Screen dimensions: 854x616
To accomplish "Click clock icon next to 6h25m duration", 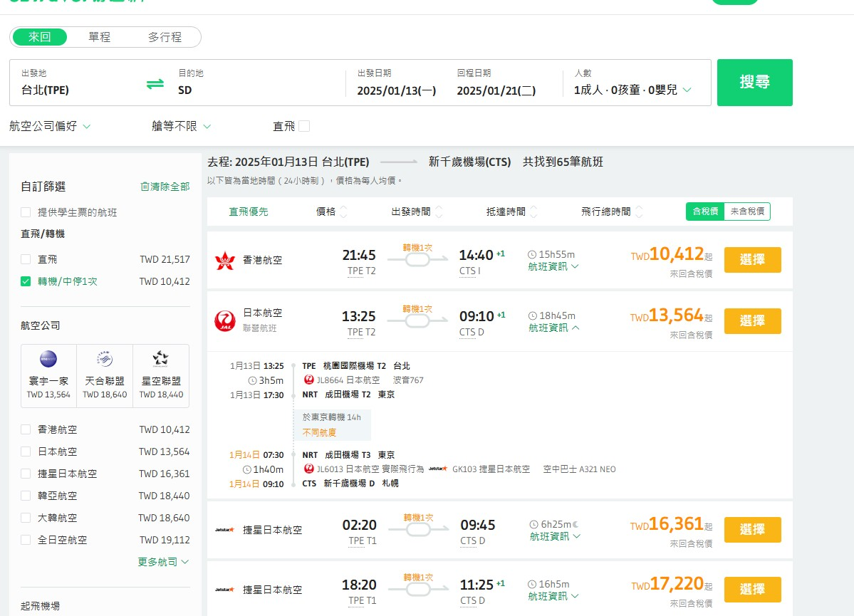I will (533, 524).
